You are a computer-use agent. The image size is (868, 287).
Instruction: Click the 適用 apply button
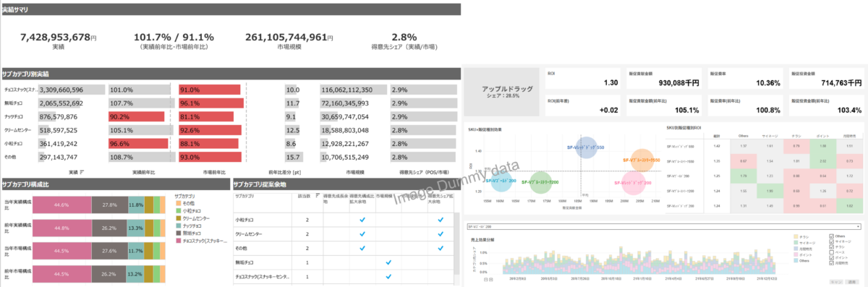853,281
